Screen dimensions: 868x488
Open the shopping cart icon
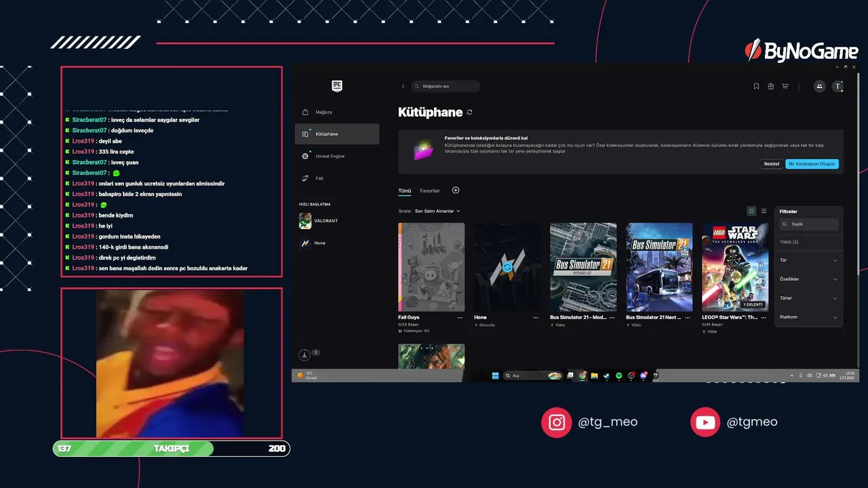(x=785, y=86)
